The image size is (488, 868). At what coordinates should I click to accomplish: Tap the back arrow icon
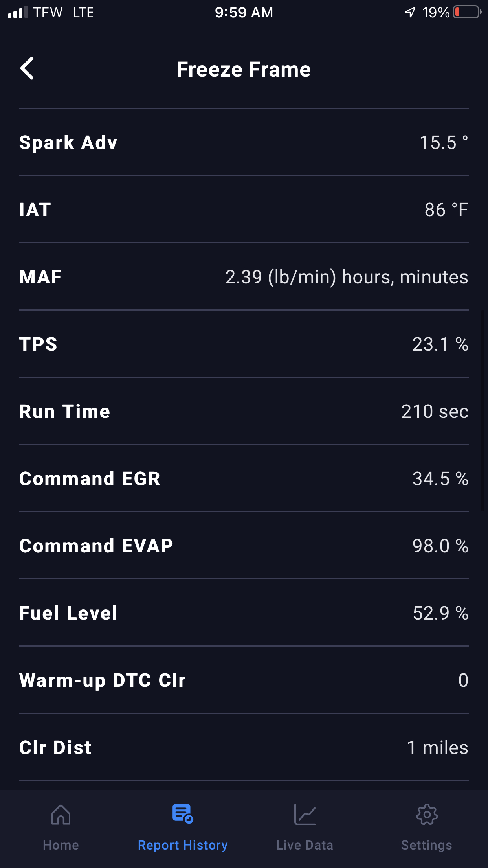point(28,68)
